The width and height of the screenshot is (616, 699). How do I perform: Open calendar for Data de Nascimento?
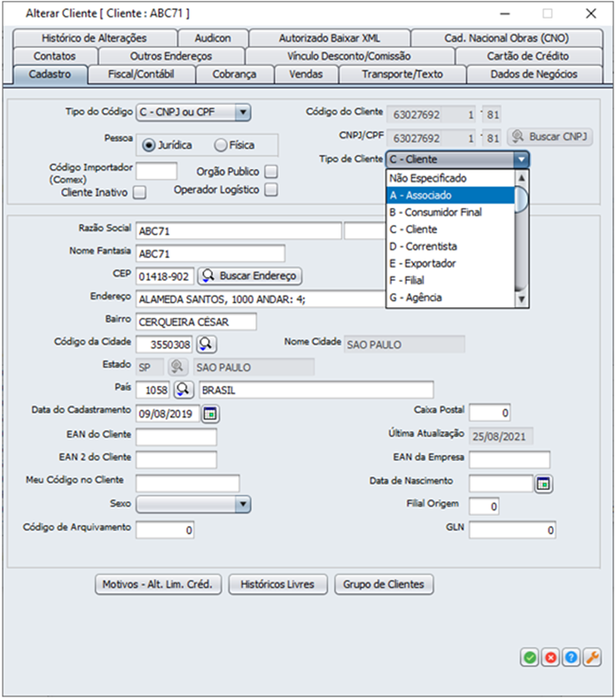(x=543, y=484)
